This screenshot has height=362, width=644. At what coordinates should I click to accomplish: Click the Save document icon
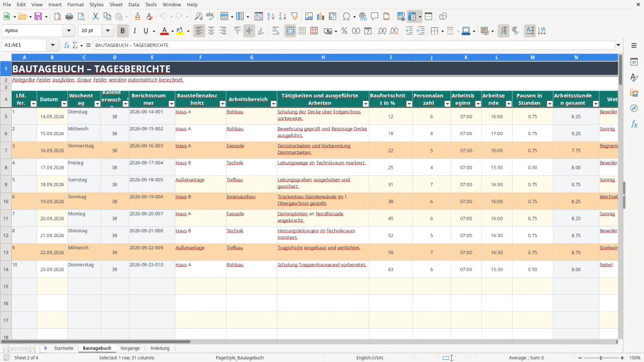pyautogui.click(x=38, y=17)
